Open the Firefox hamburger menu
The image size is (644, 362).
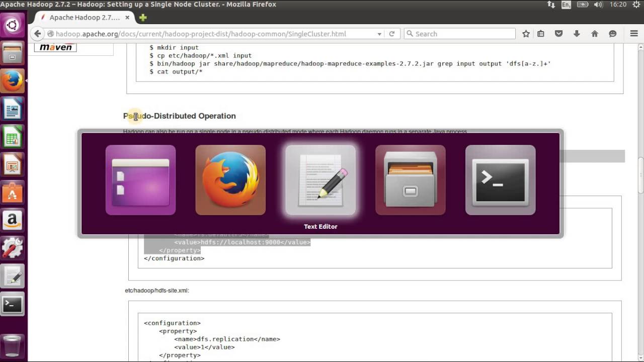pos(634,34)
